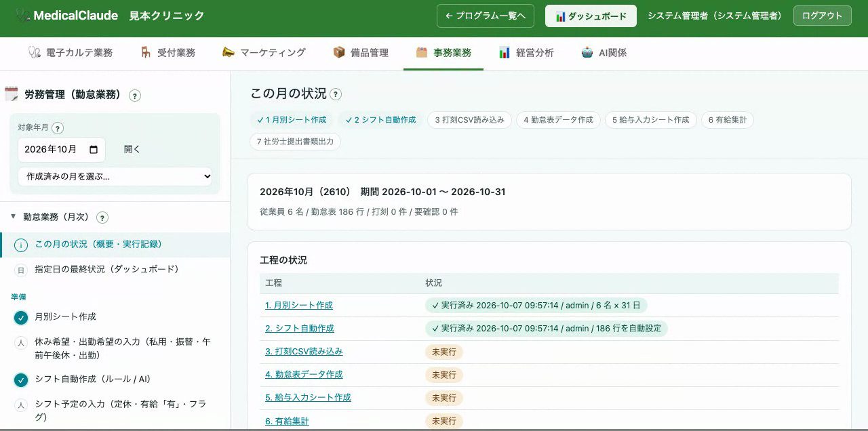Open the 6. 有給集計 link
The height and width of the screenshot is (431, 868).
[x=287, y=422]
